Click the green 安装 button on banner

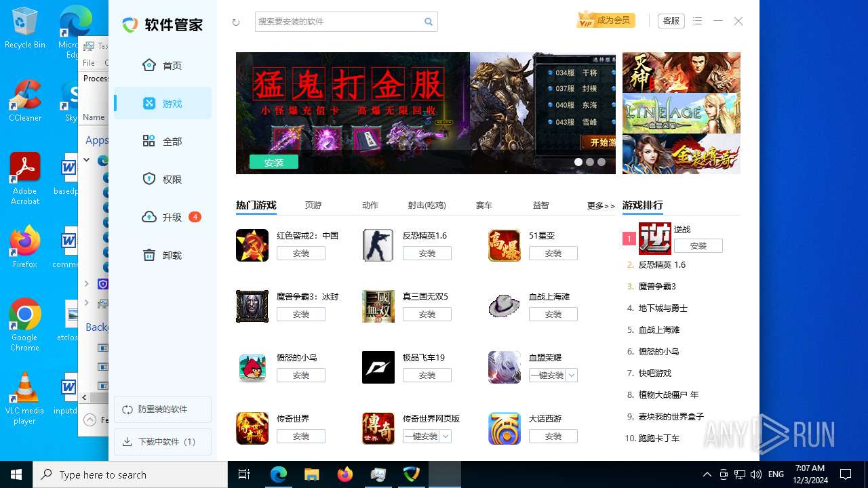pyautogui.click(x=274, y=162)
